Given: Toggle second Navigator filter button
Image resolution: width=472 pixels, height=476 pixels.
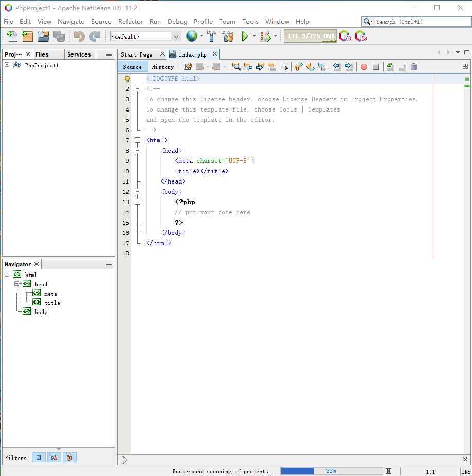Looking at the screenshot, I should [x=54, y=457].
